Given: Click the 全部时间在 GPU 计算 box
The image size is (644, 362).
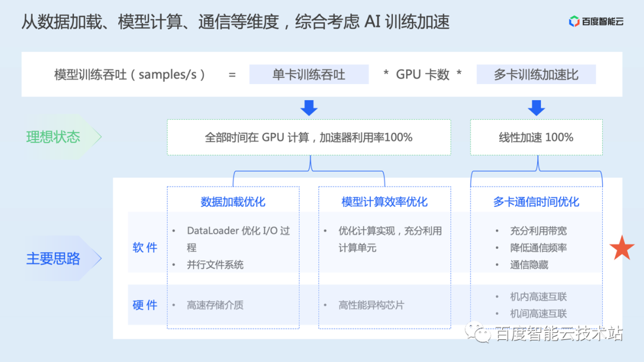Looking at the screenshot, I should 308,137.
